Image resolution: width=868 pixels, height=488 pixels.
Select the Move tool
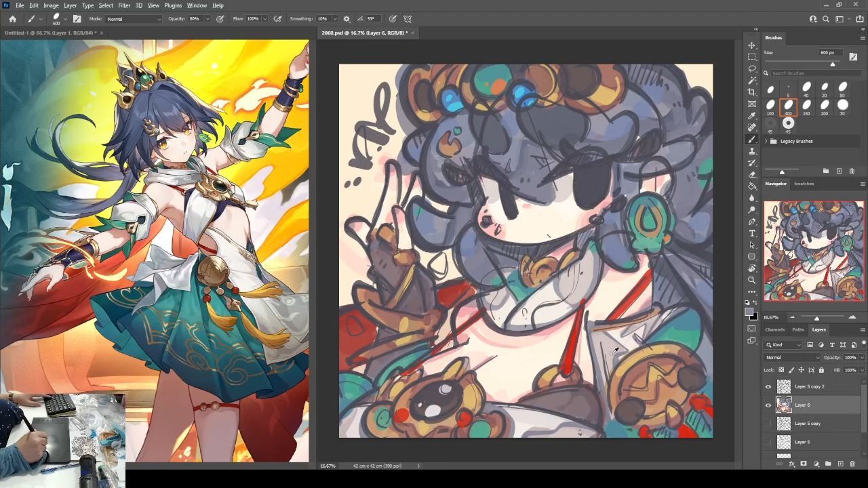coord(751,45)
